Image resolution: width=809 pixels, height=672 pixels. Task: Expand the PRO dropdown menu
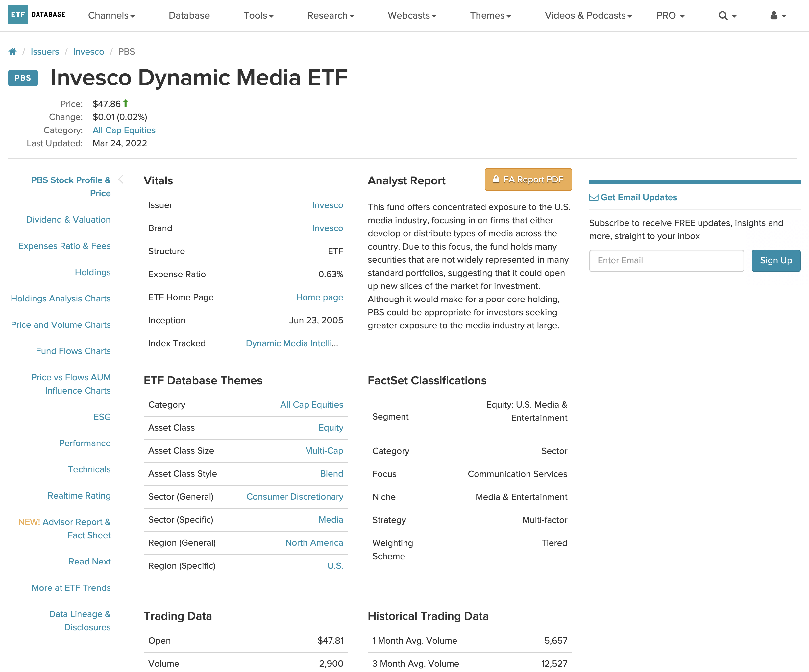pos(670,16)
